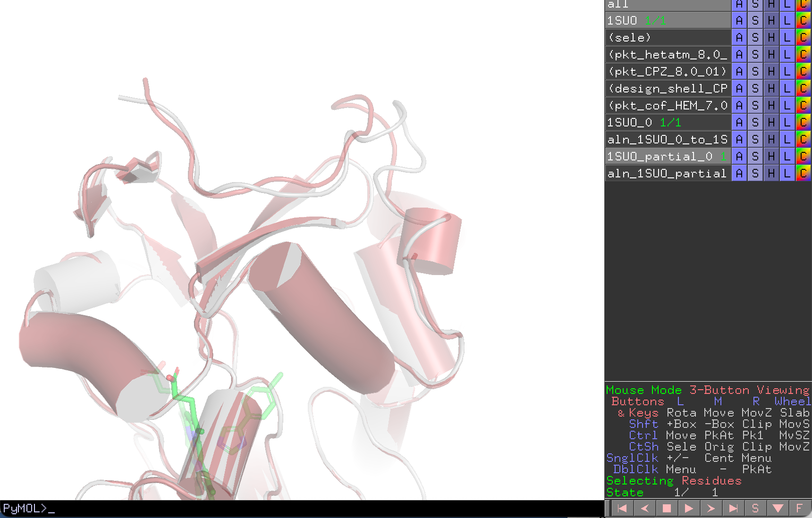Viewport: 812px width, 518px height.
Task: Toggle visibility of 1SU0 object
Action: pos(668,20)
